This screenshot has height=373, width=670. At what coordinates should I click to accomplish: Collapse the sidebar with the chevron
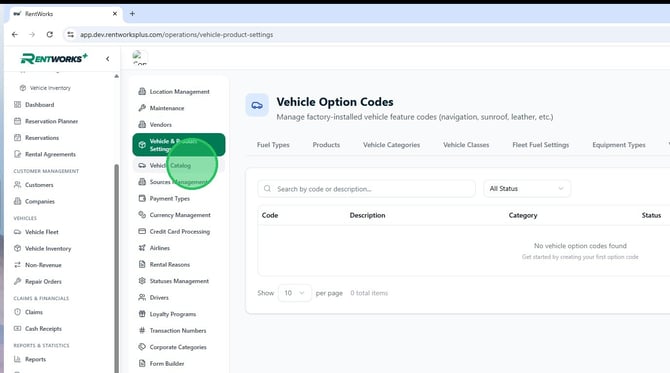[x=108, y=59]
